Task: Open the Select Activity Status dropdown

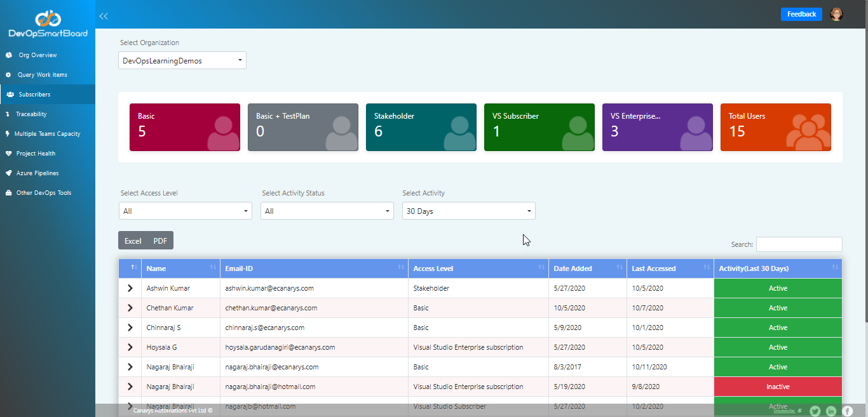Action: (327, 211)
